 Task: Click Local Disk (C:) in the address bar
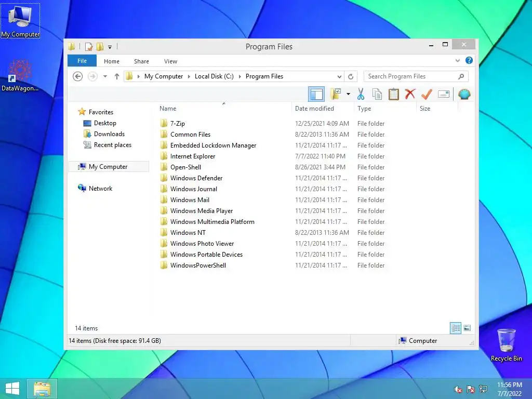click(214, 76)
